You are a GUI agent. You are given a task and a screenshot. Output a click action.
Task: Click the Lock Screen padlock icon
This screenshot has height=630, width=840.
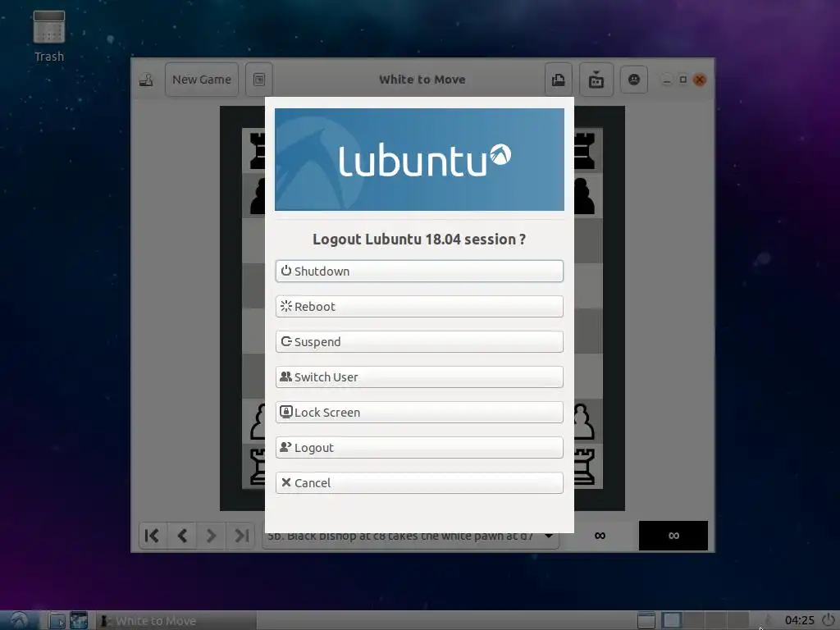(x=286, y=412)
